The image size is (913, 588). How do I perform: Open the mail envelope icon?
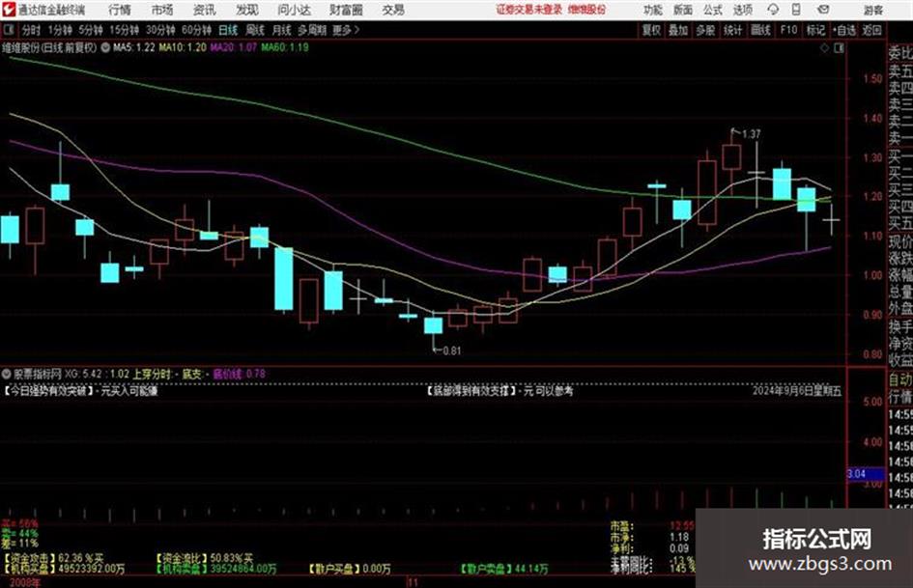tap(823, 10)
